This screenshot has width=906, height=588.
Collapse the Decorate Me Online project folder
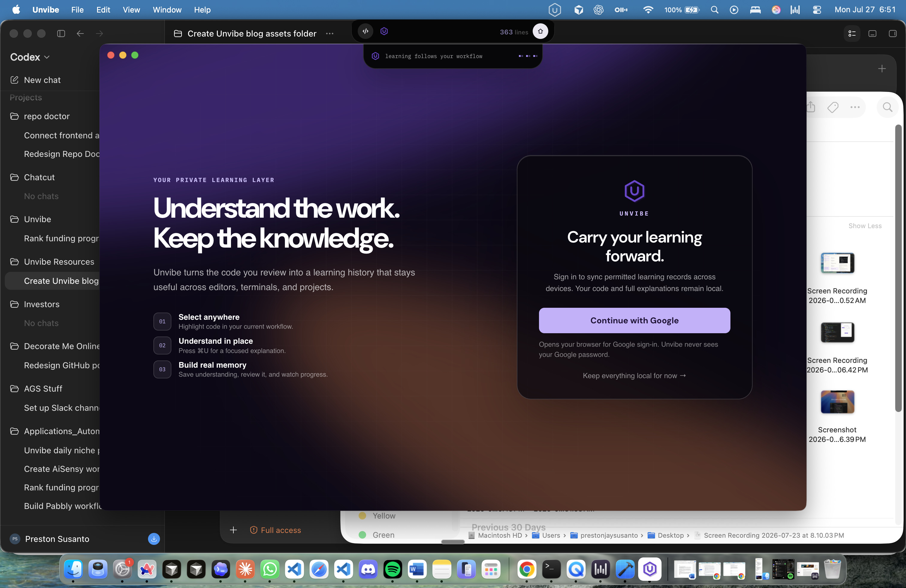[x=14, y=346]
